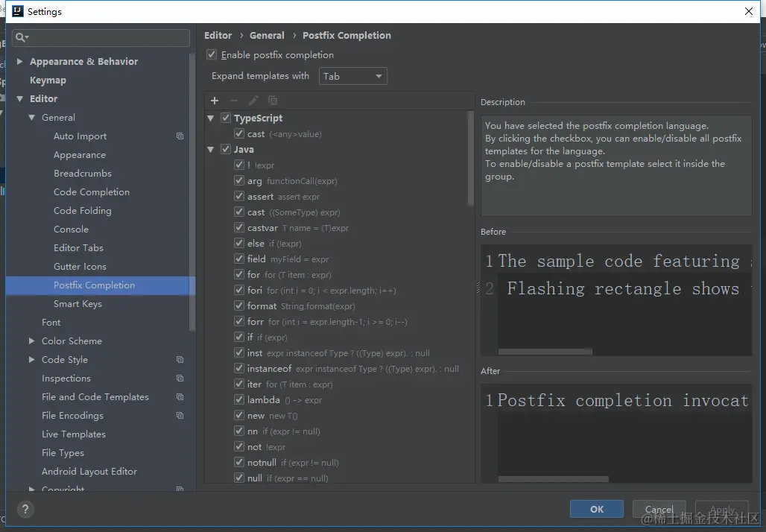This screenshot has height=532, width=766.
Task: Click the project-scope icon beside Auto Import
Action: (179, 136)
